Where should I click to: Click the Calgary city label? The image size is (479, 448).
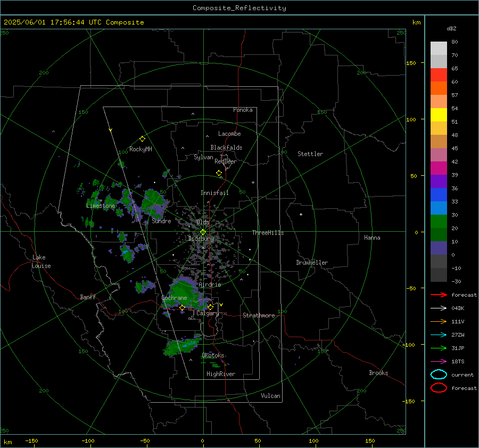208,313
